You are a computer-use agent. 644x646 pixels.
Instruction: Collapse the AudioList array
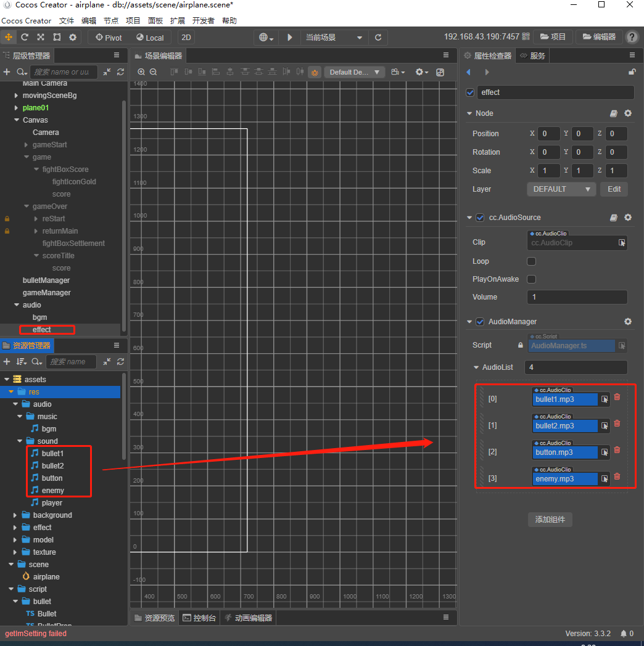pos(476,367)
